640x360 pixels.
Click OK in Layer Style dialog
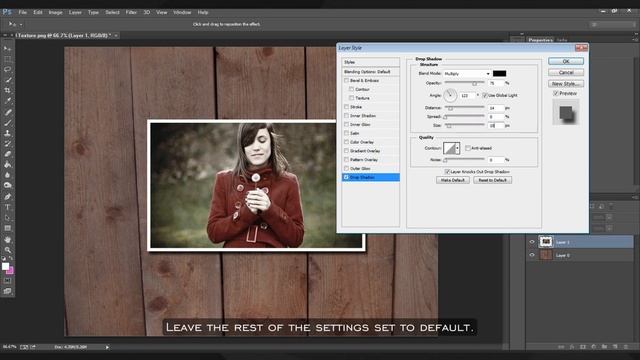(566, 61)
